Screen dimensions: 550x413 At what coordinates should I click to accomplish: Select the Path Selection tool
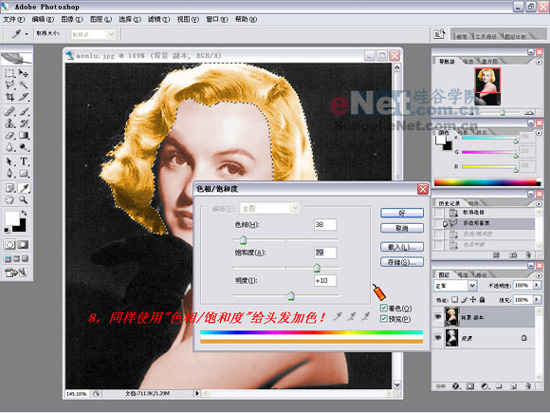[10, 161]
